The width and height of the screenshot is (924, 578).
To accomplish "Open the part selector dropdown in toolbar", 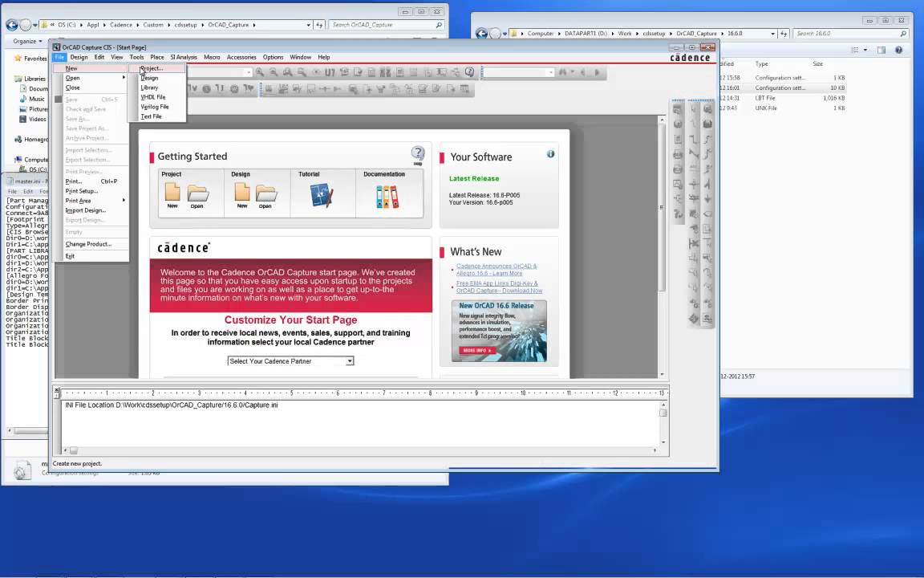I will [249, 72].
